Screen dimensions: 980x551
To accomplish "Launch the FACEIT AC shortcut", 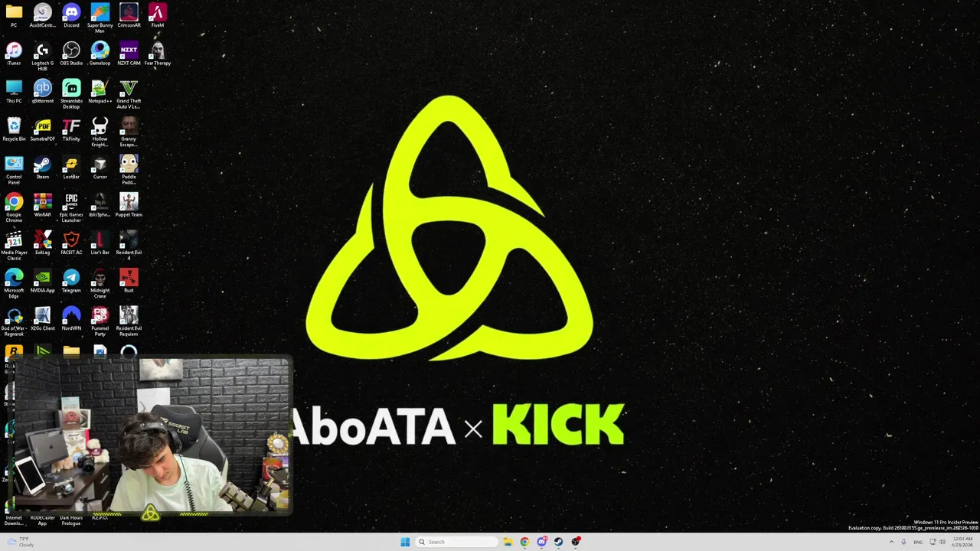I will (71, 243).
